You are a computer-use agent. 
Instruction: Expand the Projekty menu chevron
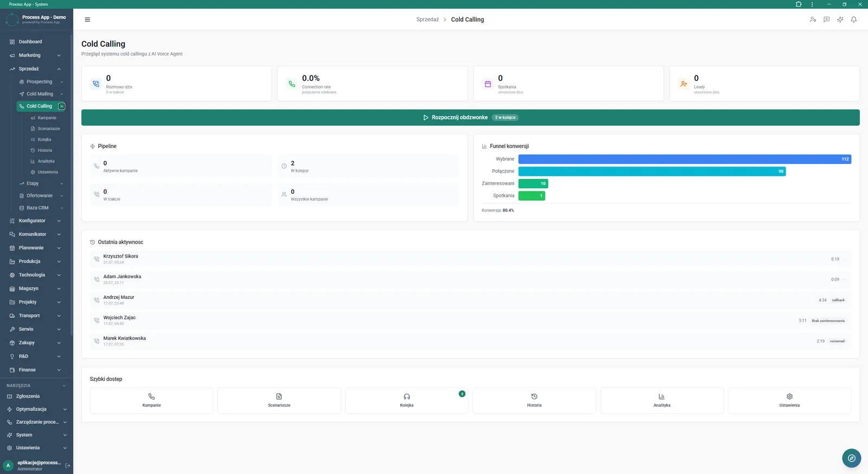59,302
